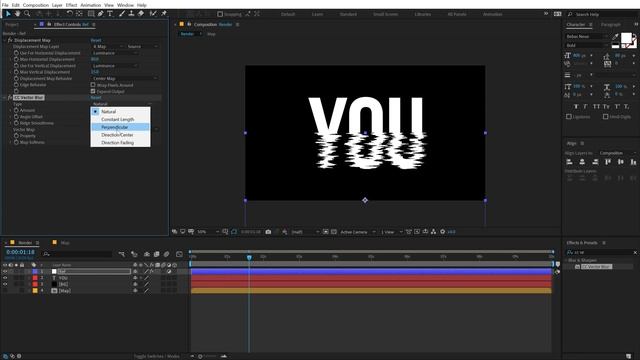Select the Rotation tool in toolbar
The height and width of the screenshot is (360, 640).
(69, 14)
